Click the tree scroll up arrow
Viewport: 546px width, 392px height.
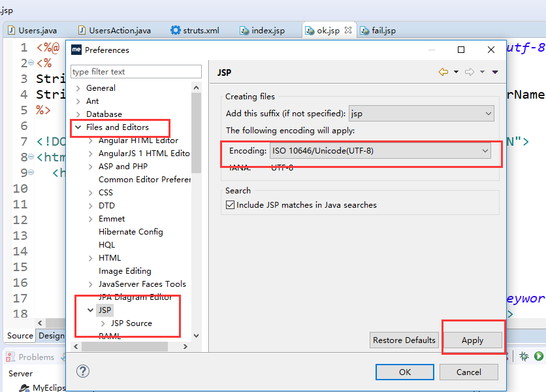(197, 88)
